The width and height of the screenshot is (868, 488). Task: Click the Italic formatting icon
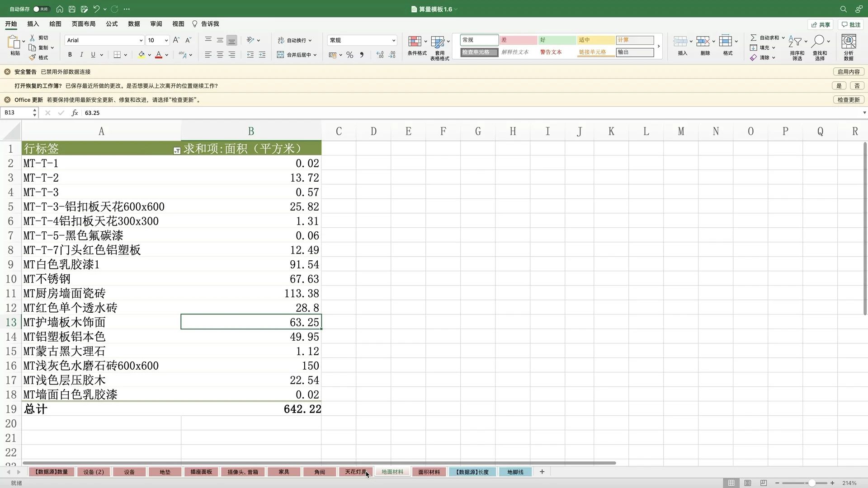pyautogui.click(x=81, y=55)
